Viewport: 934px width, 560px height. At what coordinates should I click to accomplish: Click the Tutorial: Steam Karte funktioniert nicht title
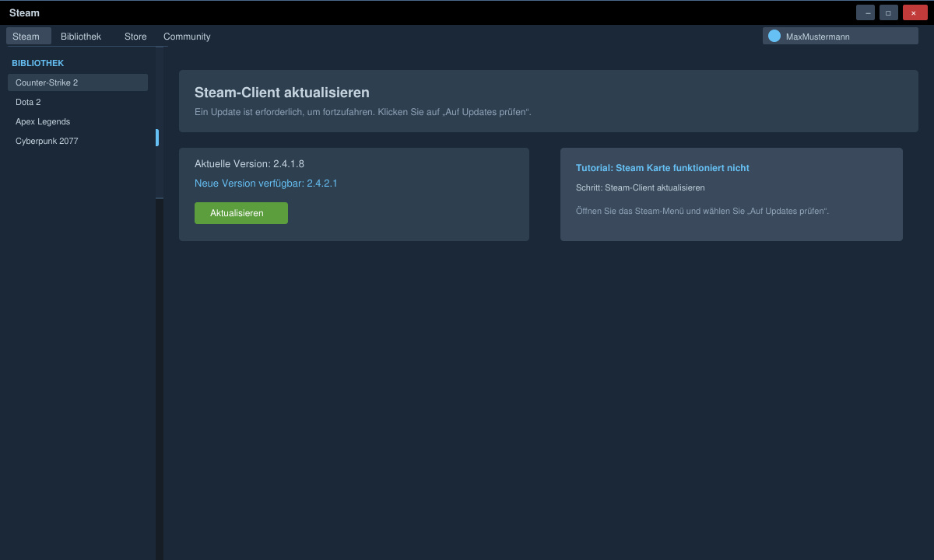pos(662,168)
